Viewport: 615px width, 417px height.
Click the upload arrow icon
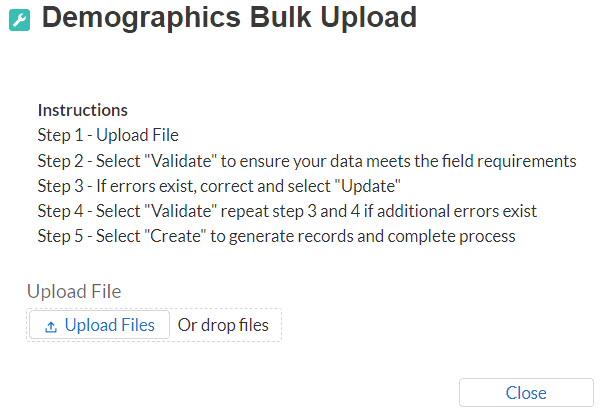point(50,326)
